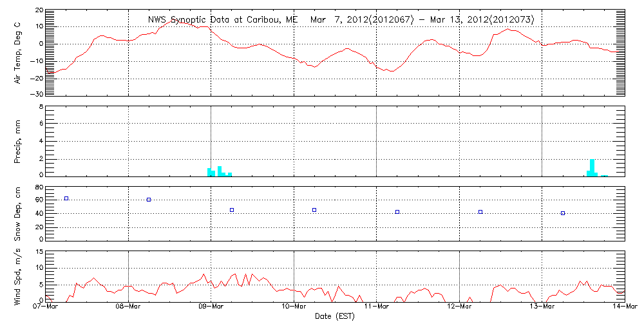Click the '80' tick label on snow depth axis

tap(38, 187)
